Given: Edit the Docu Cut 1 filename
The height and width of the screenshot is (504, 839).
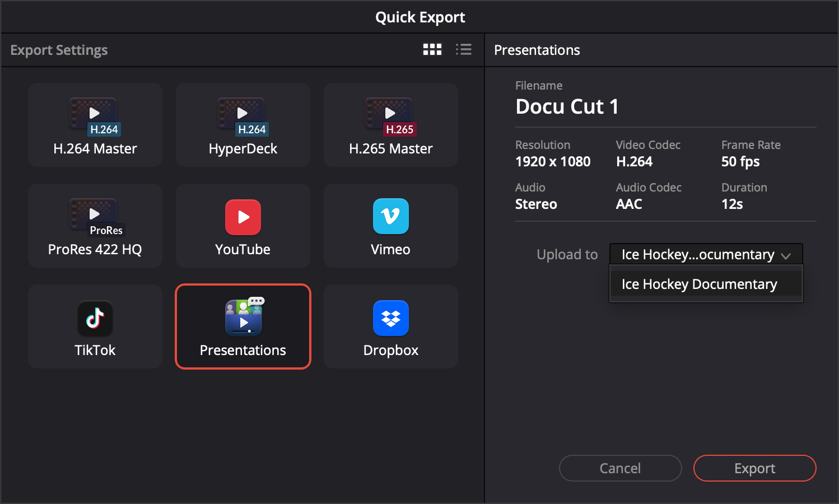Looking at the screenshot, I should (567, 106).
